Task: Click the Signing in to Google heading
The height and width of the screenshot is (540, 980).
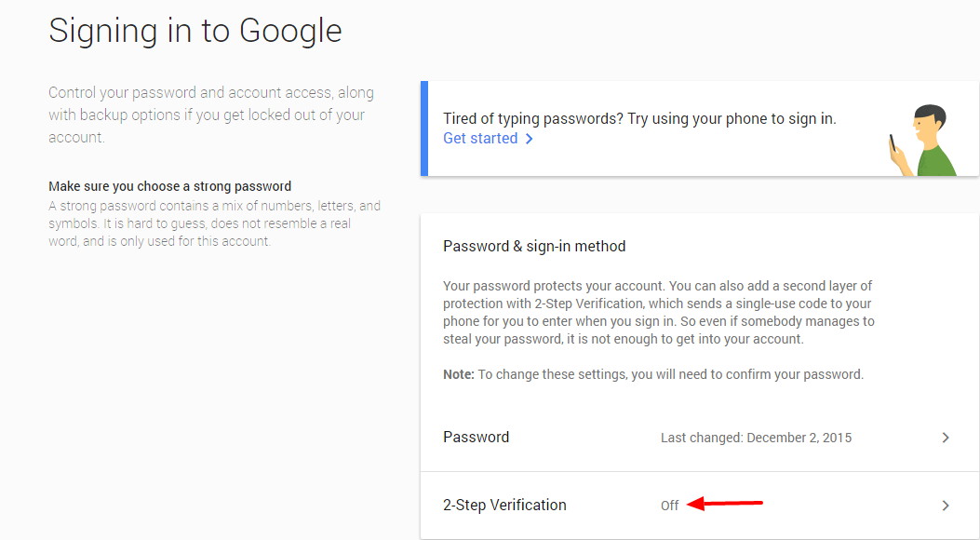Action: point(195,31)
